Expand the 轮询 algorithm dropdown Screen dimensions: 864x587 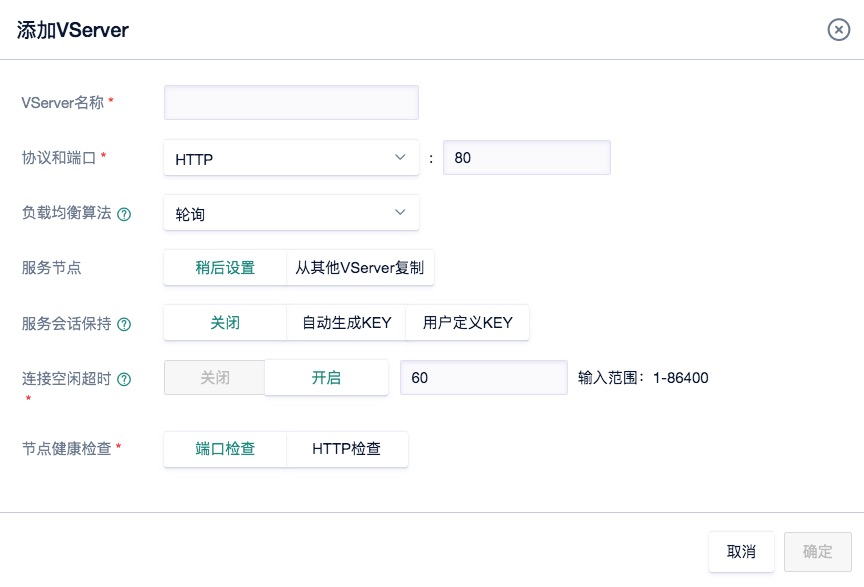[291, 213]
